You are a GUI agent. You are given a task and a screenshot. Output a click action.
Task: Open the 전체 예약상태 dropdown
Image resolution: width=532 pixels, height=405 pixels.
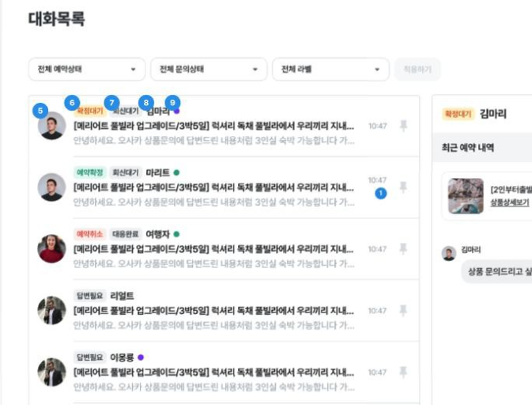pos(87,70)
